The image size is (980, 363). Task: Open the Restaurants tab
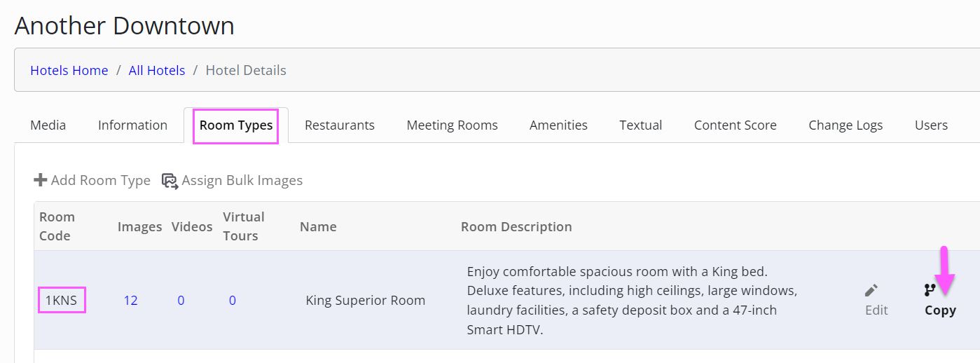(340, 125)
